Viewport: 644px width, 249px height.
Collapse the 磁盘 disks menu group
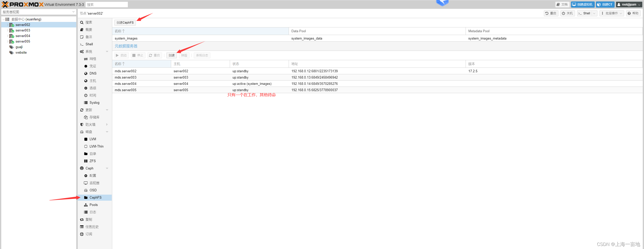point(107,132)
